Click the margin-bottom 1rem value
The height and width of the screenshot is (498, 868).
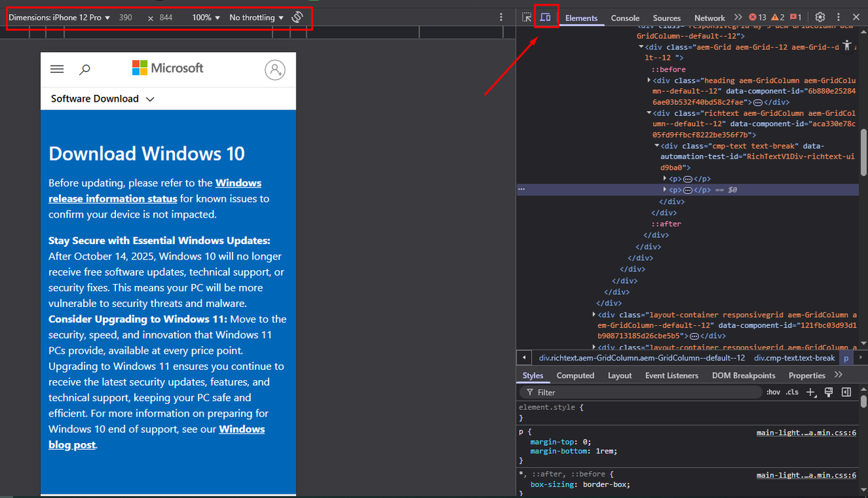tap(606, 451)
